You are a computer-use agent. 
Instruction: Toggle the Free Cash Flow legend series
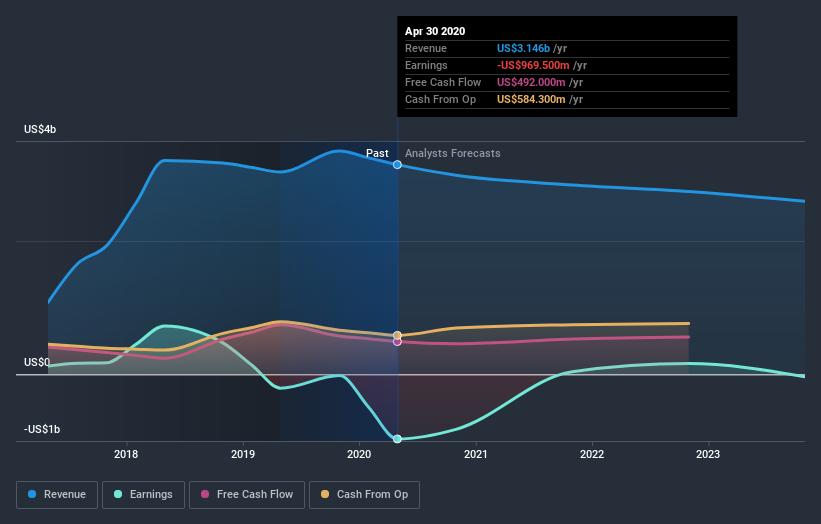247,495
